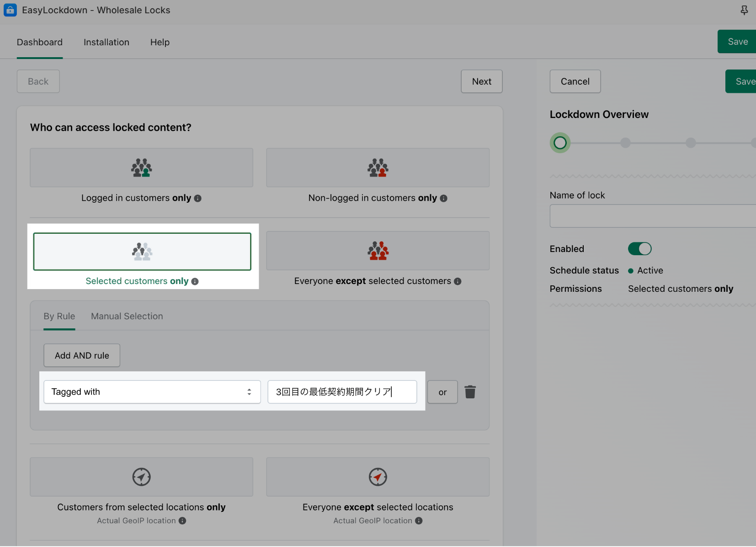Delete the Tagged with rule using trash icon
Screen dimensions: 756x547
[x=470, y=392]
